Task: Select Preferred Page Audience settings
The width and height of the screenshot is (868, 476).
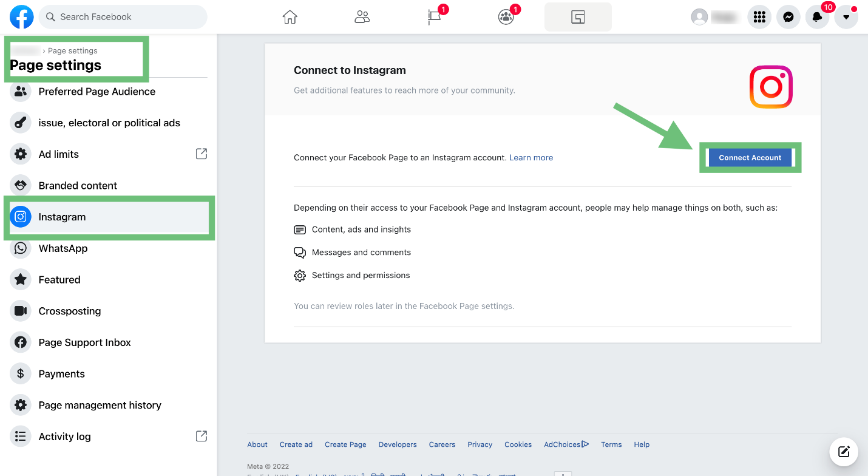Action: pyautogui.click(x=109, y=92)
